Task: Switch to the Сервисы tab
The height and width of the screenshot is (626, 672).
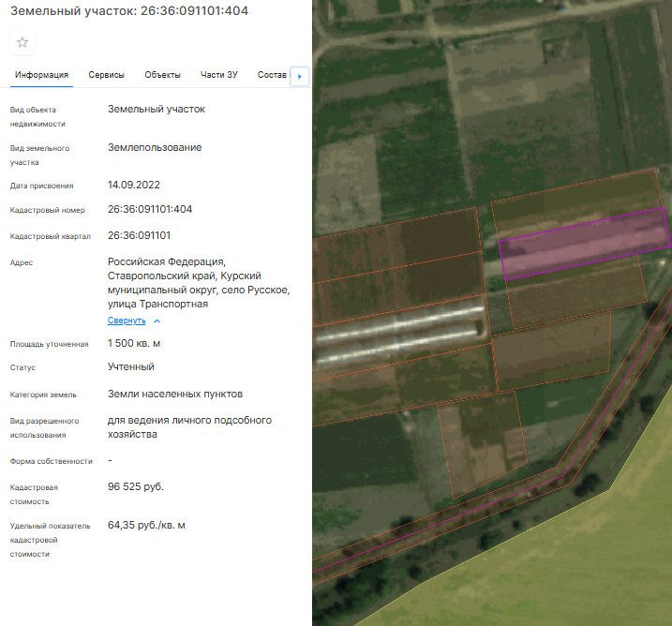Action: tap(106, 75)
